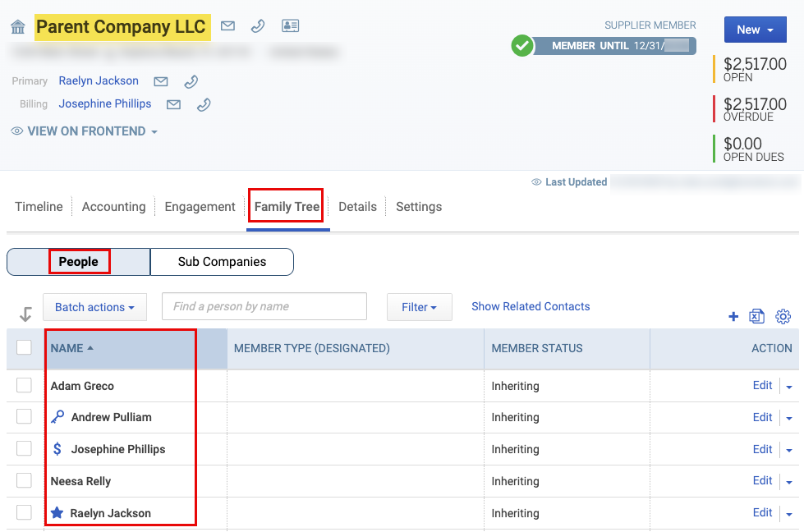
Task: Open the Filter dropdown
Action: pos(420,307)
